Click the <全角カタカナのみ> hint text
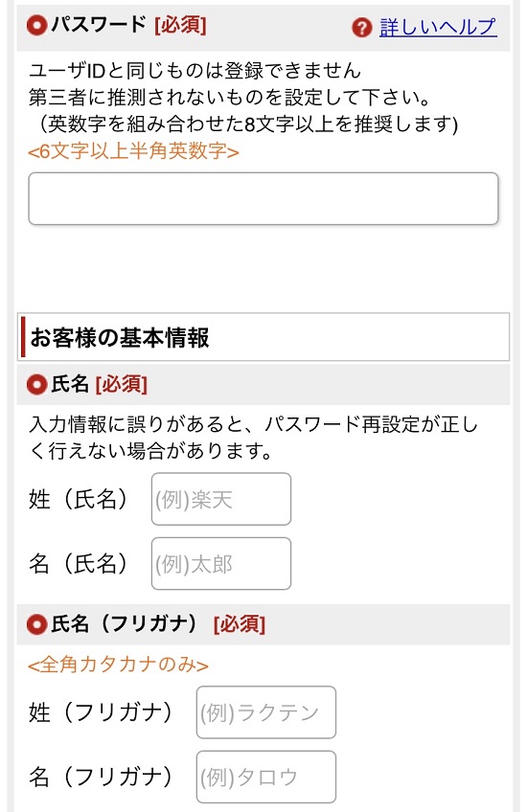Viewport: 527px width, 812px height. [x=118, y=665]
